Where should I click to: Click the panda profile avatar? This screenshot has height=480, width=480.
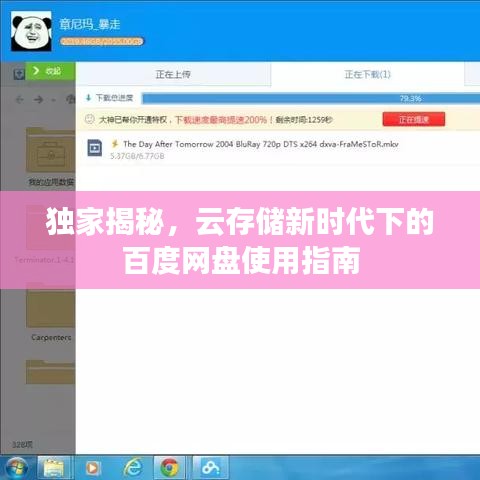click(x=31, y=31)
